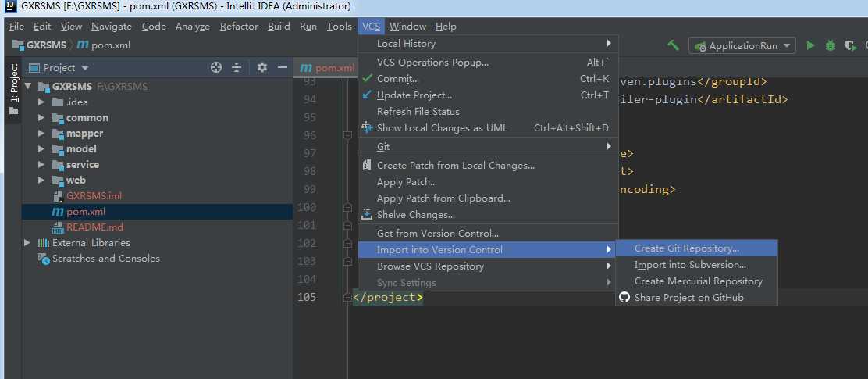Image resolution: width=868 pixels, height=379 pixels.
Task: Run ApplicationRun with green play icon
Action: 810,46
